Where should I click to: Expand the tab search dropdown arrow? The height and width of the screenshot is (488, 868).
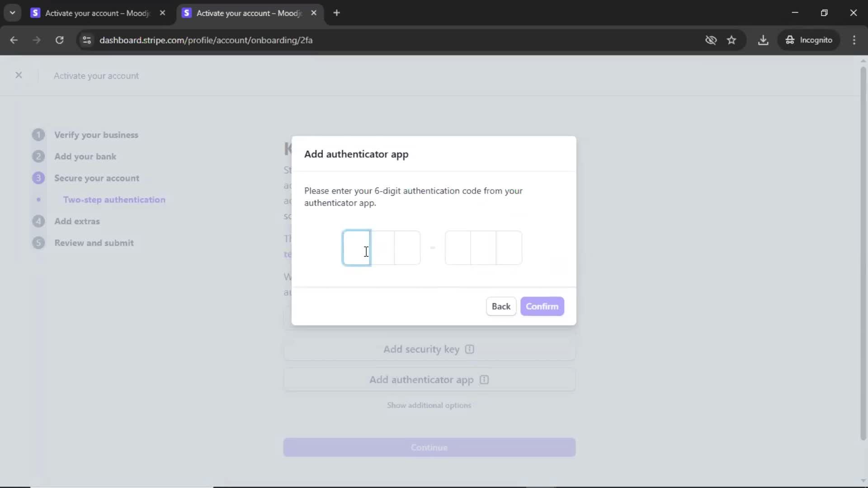click(x=12, y=13)
